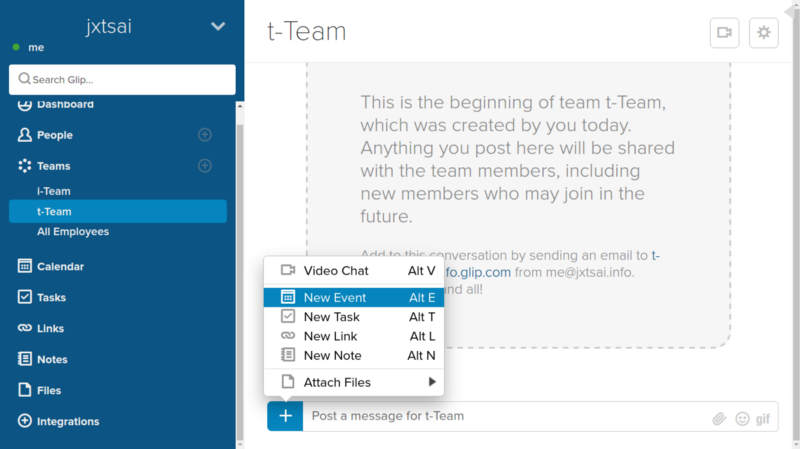Image resolution: width=800 pixels, height=449 pixels.
Task: Click the Search Glip field
Action: pyautogui.click(x=122, y=80)
